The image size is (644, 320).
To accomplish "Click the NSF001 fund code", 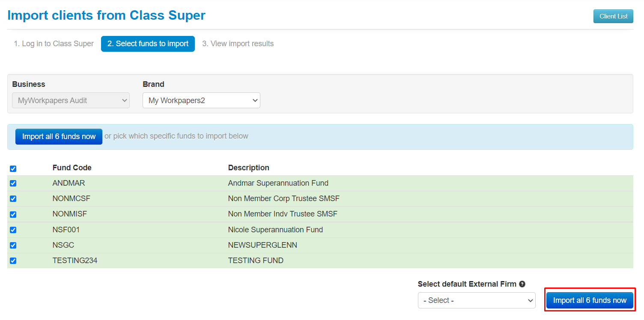I will coord(66,230).
